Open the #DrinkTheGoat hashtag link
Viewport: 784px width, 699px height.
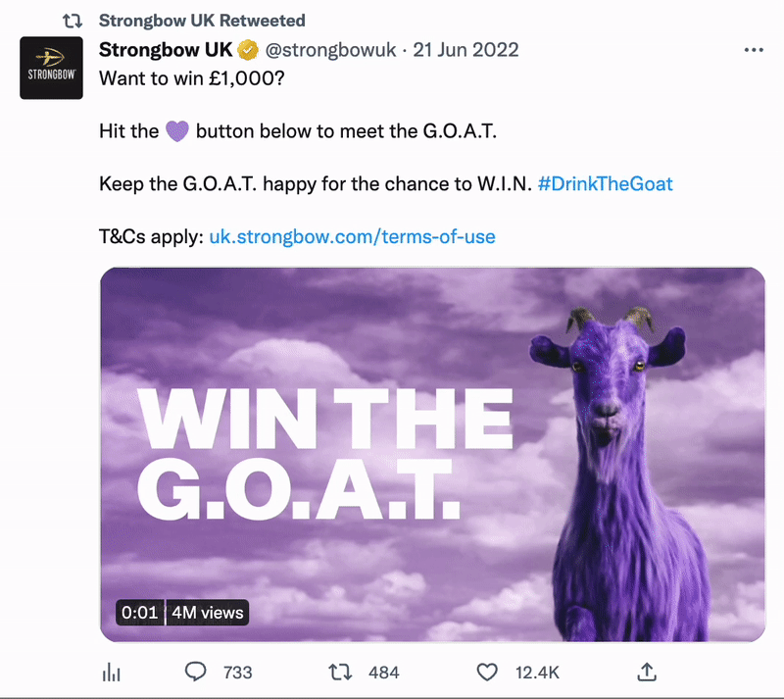click(x=605, y=184)
